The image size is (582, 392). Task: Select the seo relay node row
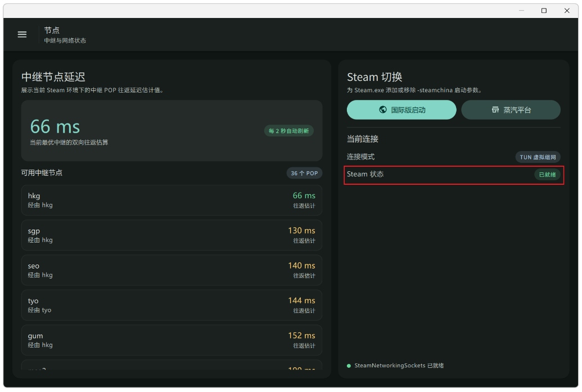point(172,270)
